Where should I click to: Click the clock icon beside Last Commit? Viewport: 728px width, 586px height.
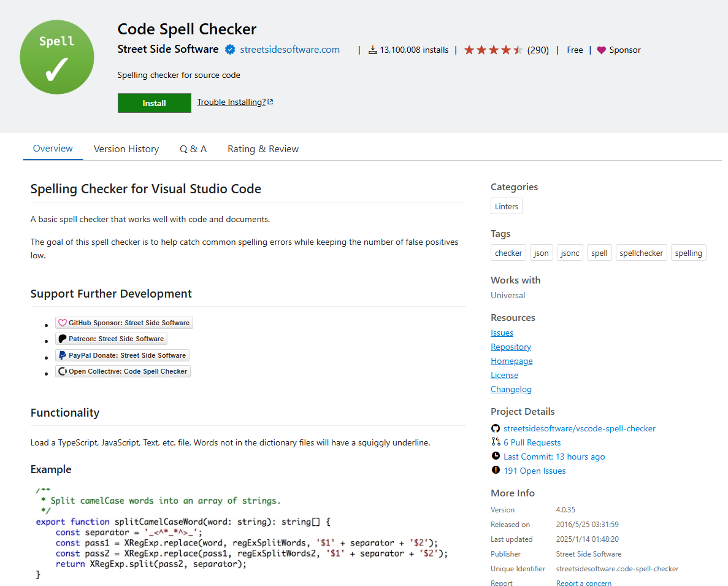pyautogui.click(x=496, y=456)
